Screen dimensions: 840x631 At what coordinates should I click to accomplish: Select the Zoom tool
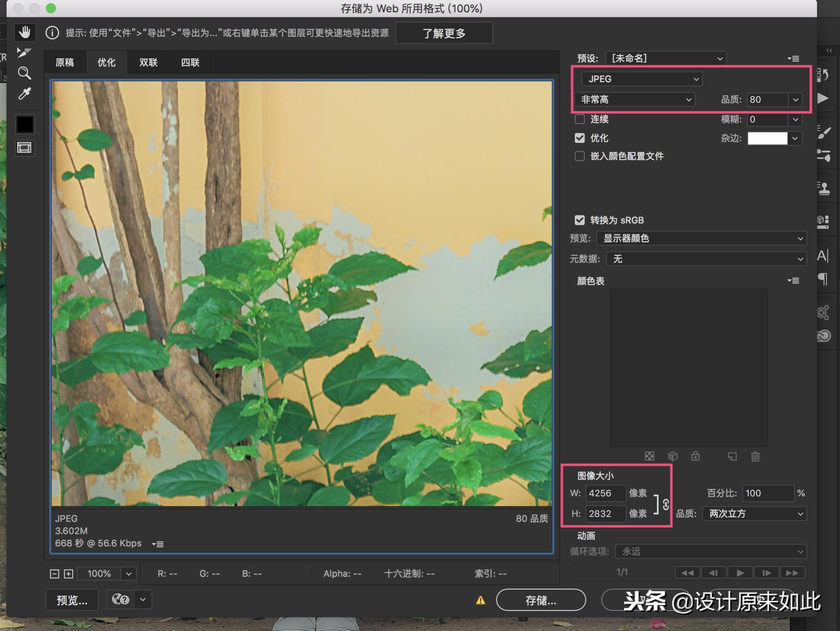point(25,73)
